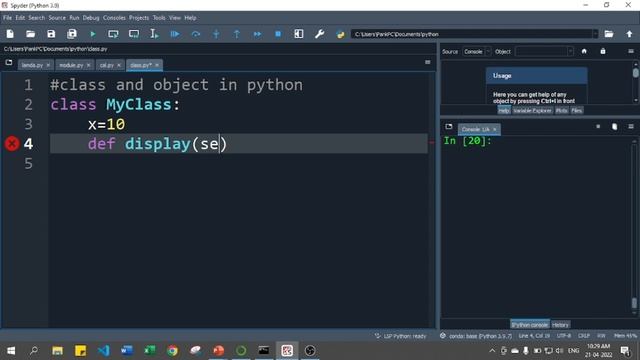The image size is (640, 360).
Task: Open the Help pane options menu
Action: point(631,51)
